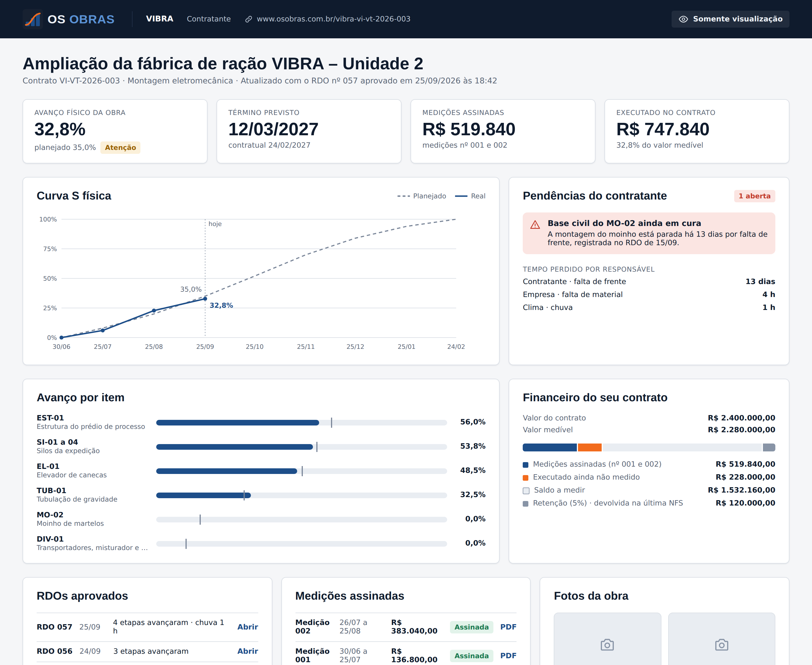Click the Somente visualização button

tap(730, 19)
